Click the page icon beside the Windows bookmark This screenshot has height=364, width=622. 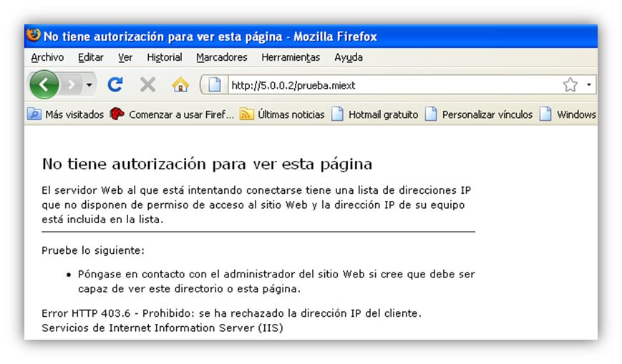click(545, 114)
